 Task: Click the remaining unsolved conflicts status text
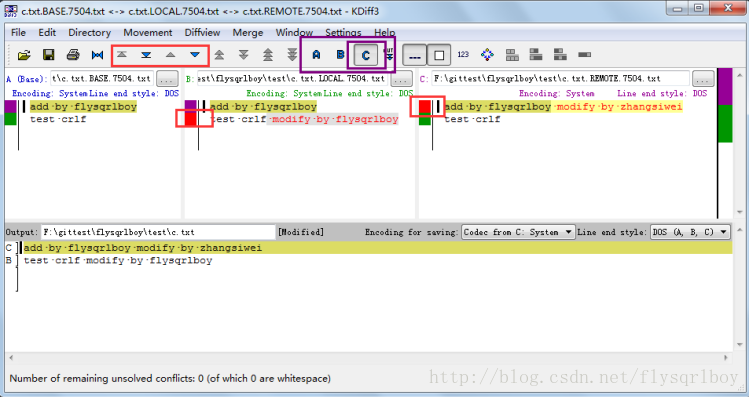tap(170, 378)
